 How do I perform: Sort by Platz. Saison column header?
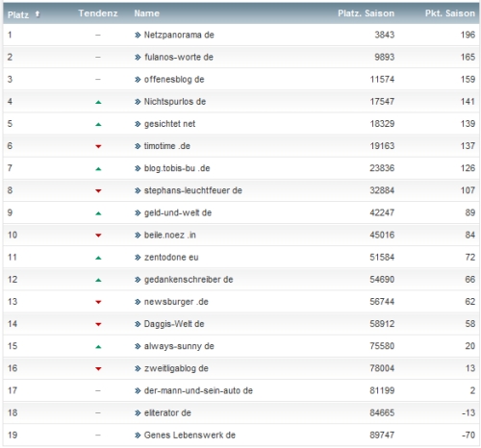coord(366,13)
